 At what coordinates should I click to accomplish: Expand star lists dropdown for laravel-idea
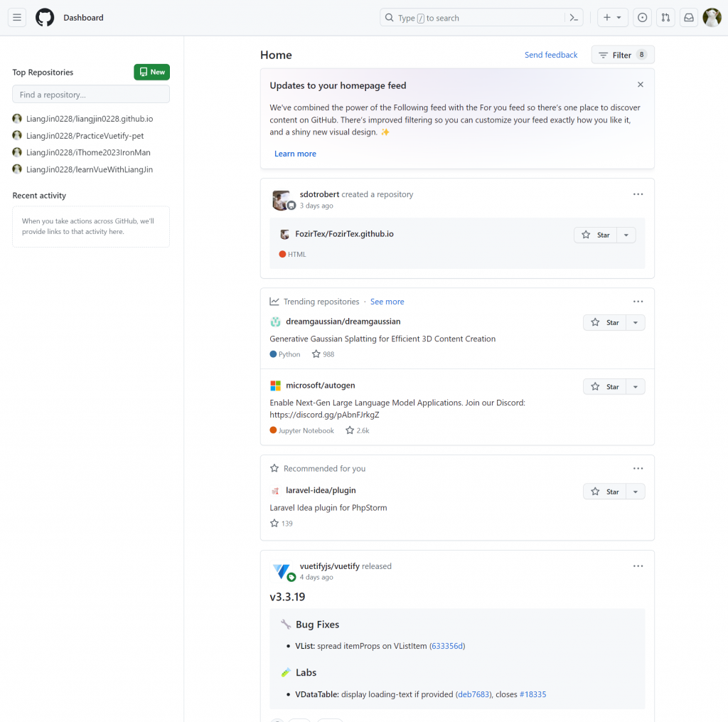coord(635,492)
